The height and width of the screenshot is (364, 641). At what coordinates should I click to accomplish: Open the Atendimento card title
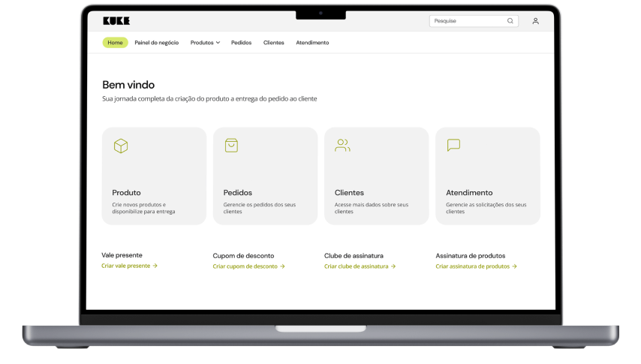coord(469,193)
